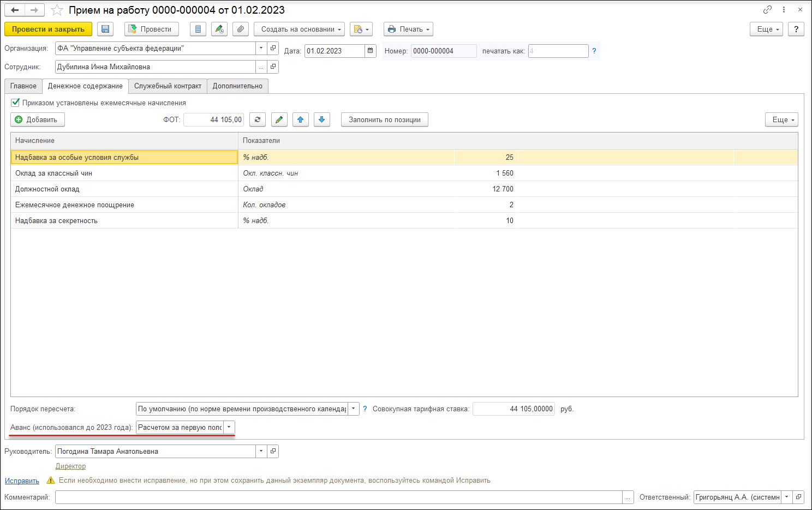Open help with the question mark button
Image resolution: width=812 pixels, height=510 pixels.
coord(796,29)
